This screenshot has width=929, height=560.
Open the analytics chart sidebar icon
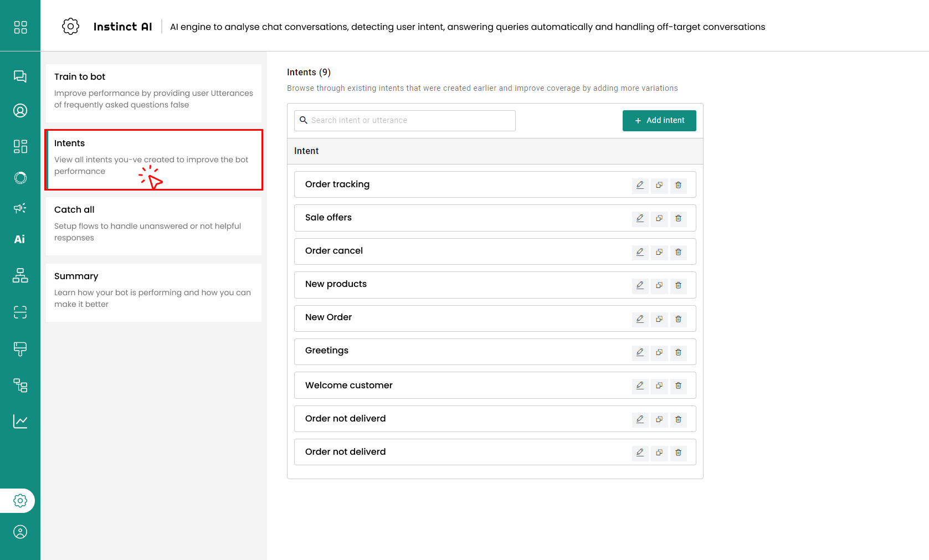20,422
